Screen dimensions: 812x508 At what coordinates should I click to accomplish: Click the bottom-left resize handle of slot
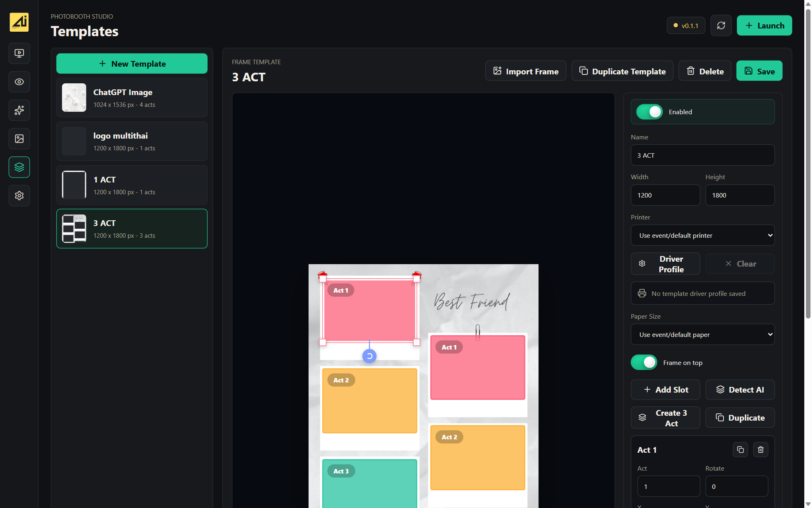323,343
